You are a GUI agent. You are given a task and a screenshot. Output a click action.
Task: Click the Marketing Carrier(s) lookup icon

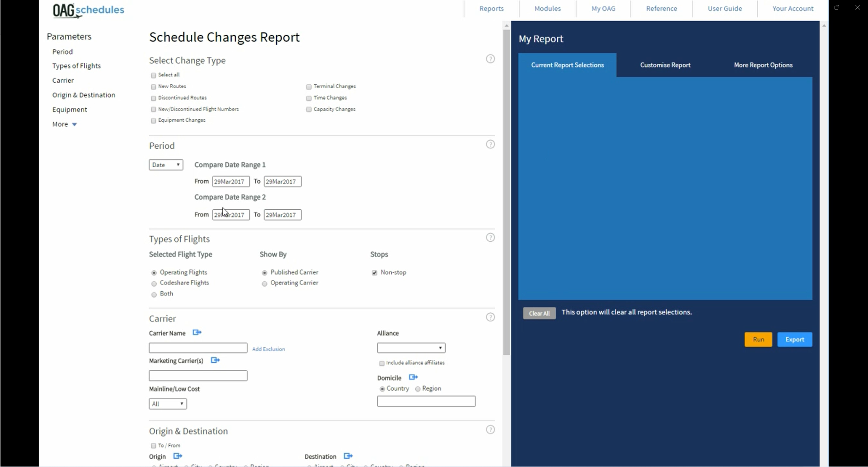click(x=215, y=360)
